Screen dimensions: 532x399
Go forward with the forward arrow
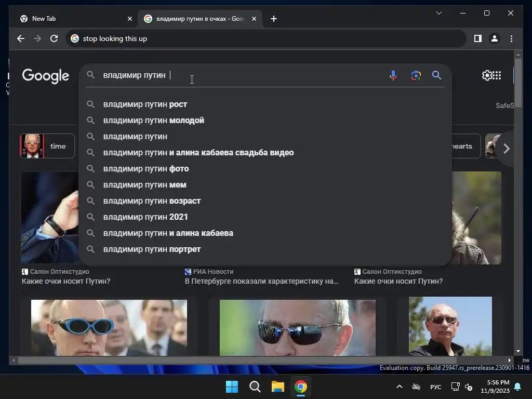[x=37, y=38]
